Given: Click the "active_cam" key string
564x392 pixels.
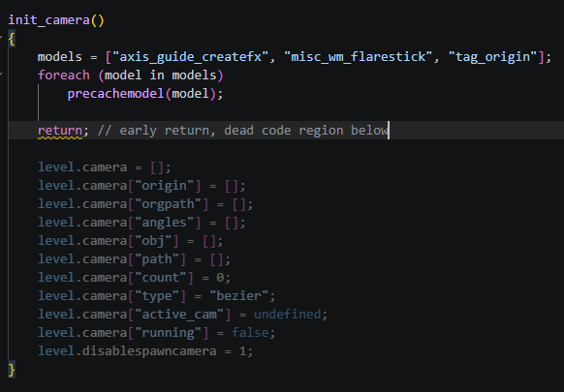Looking at the screenshot, I should [x=179, y=314].
